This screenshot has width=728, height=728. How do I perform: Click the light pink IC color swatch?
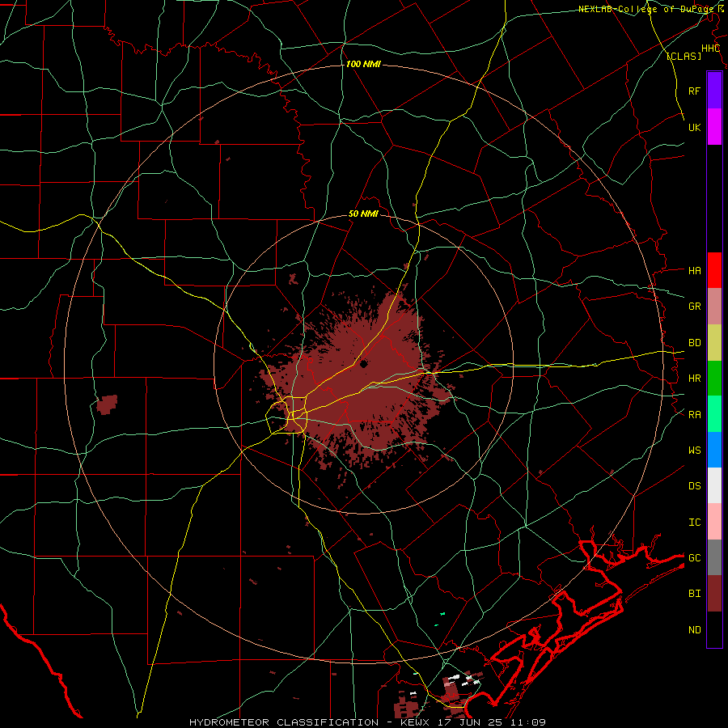pyautogui.click(x=714, y=522)
